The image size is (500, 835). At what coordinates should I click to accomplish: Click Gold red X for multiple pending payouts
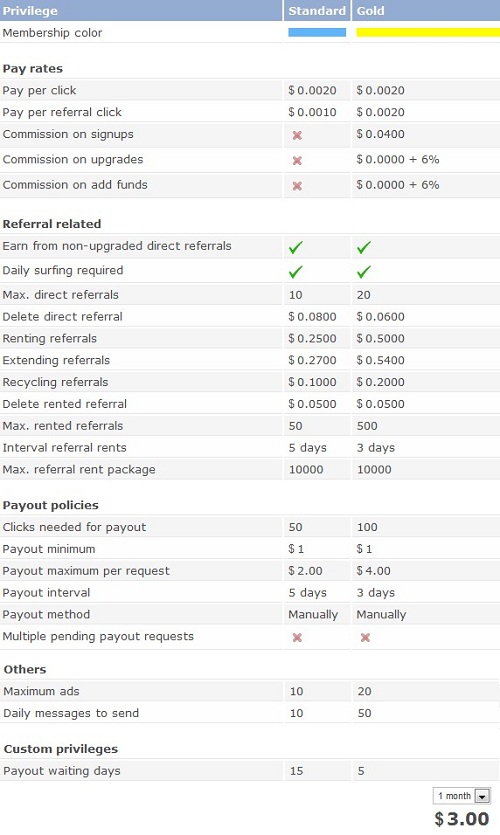coord(365,637)
